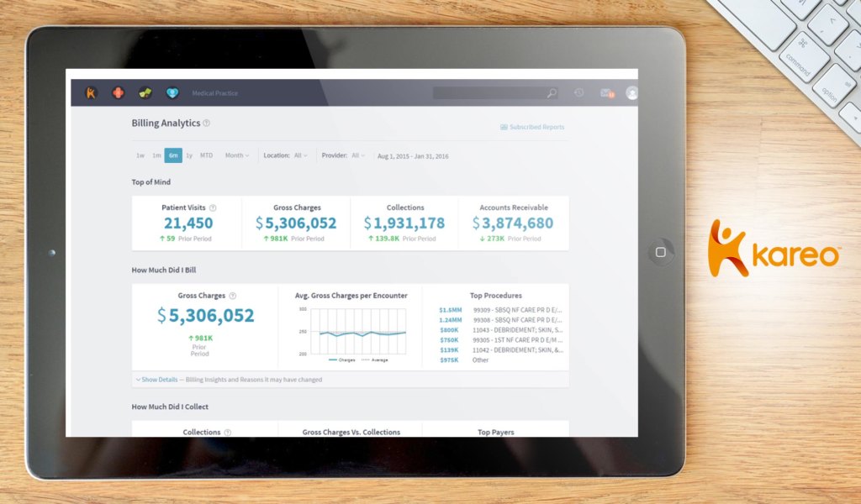Image resolution: width=861 pixels, height=504 pixels.
Task: Click the search magnifier icon
Action: point(552,93)
